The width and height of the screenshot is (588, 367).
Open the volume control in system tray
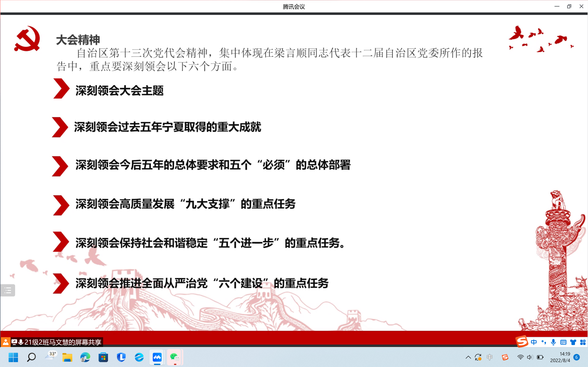click(x=530, y=357)
